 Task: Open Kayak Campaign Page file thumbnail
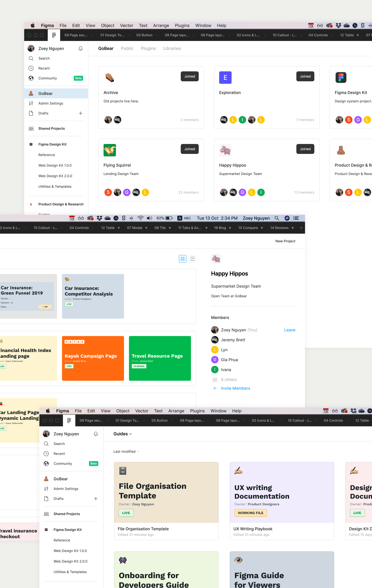point(93,358)
